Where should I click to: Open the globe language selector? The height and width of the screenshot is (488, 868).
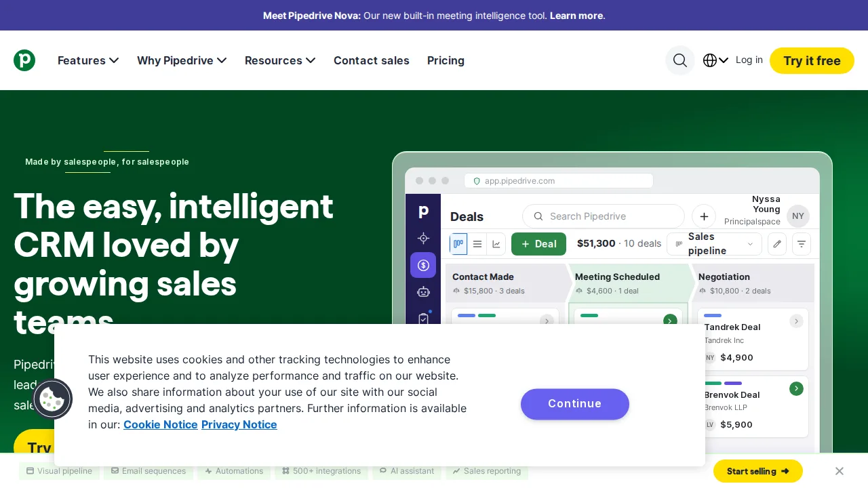point(715,60)
